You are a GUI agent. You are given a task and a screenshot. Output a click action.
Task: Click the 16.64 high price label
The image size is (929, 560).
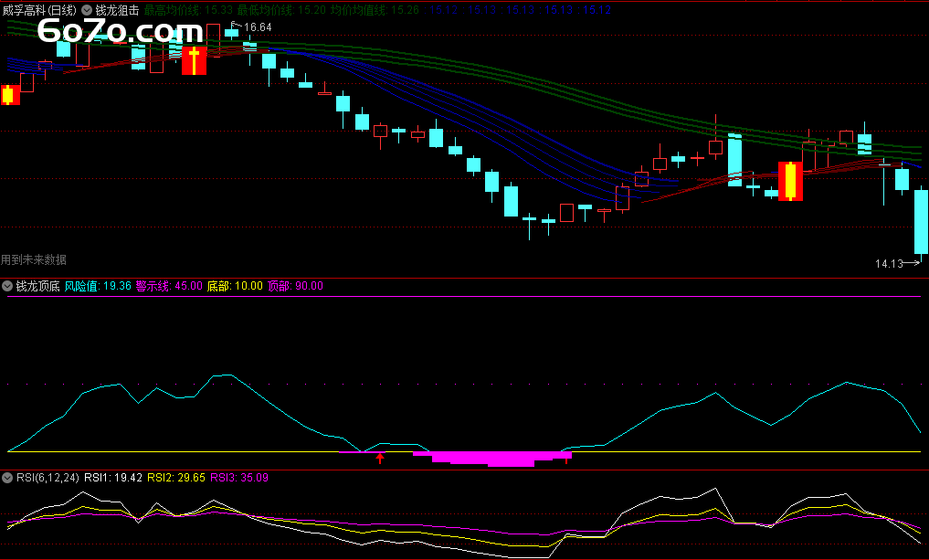click(x=258, y=27)
